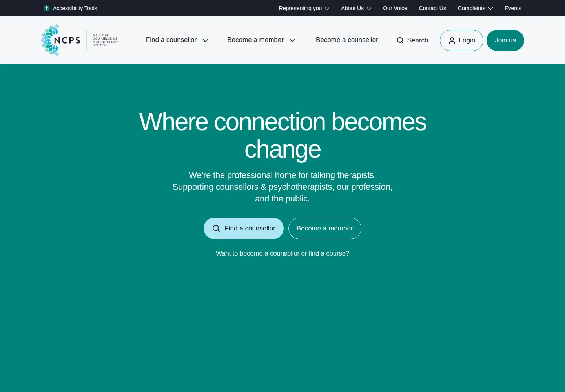The height and width of the screenshot is (392, 565).
Task: Expand the About Us chevron
Action: coord(369,9)
